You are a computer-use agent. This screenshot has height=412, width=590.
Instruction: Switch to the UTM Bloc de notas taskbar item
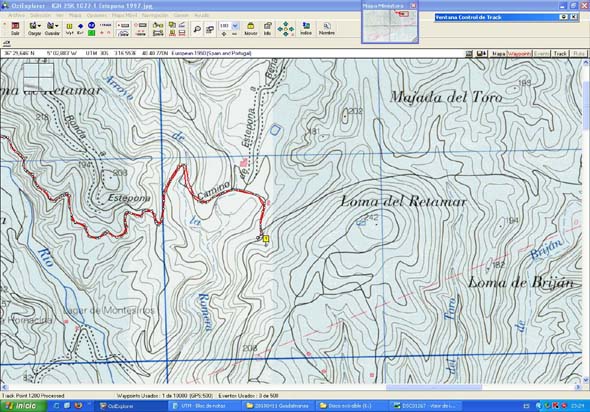[204, 406]
